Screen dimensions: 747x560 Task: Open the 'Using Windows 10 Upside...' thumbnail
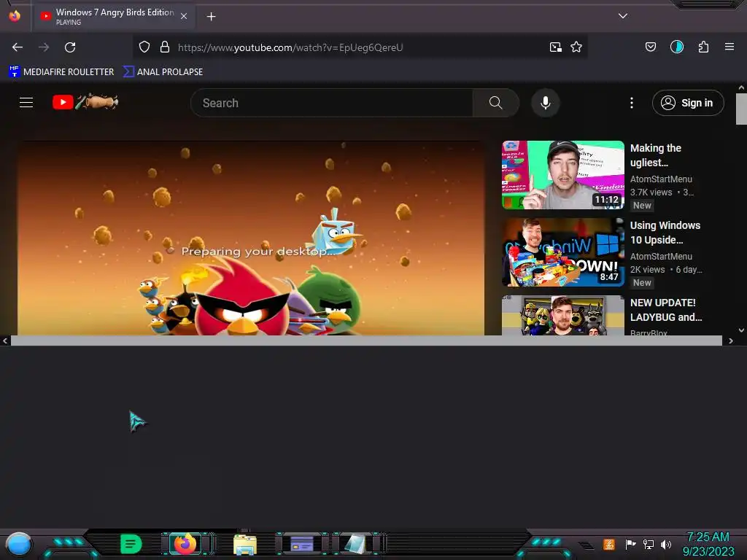click(563, 252)
